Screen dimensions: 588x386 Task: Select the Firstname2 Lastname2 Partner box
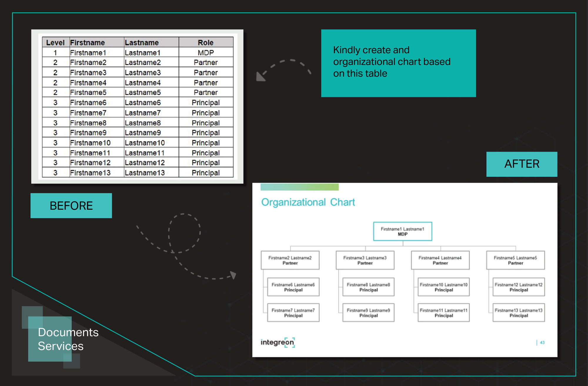(290, 260)
